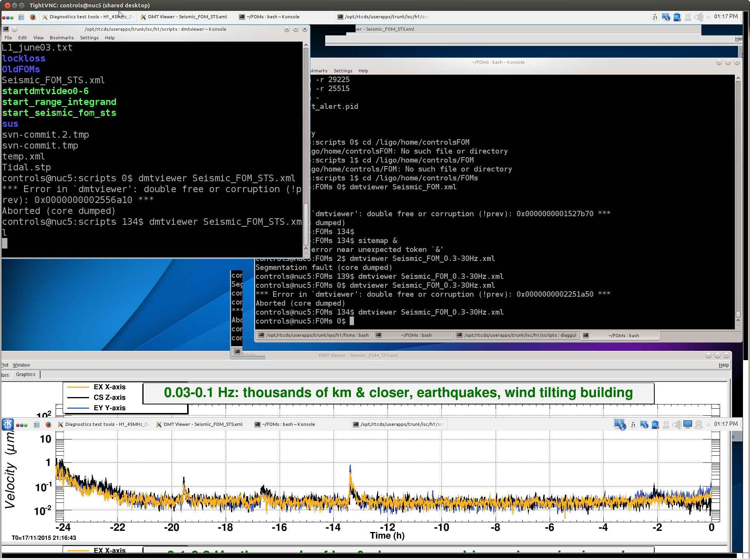Viewport: 750px width, 560px height.
Task: Open Settings menu in ~/FOMs Konsole
Action: (343, 71)
